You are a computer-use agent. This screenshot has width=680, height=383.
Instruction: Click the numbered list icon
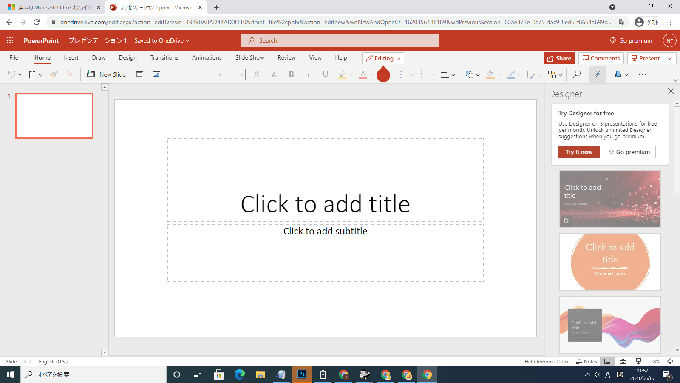[x=422, y=75]
